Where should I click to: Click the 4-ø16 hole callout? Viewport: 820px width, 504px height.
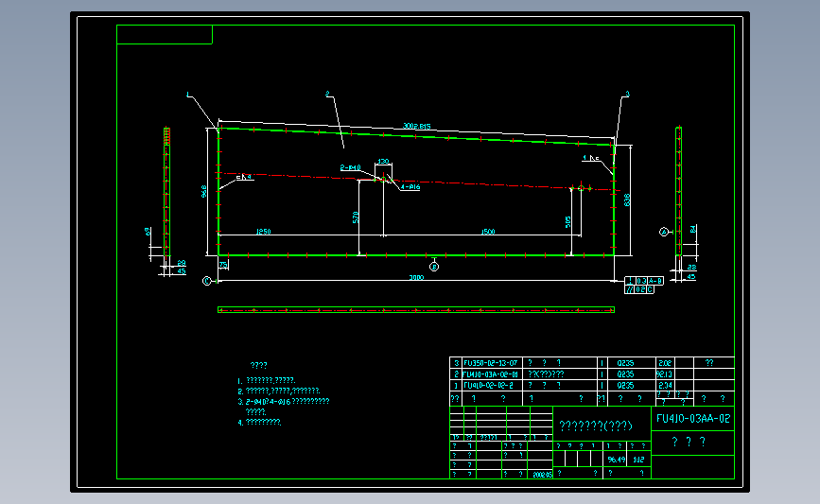(410, 186)
